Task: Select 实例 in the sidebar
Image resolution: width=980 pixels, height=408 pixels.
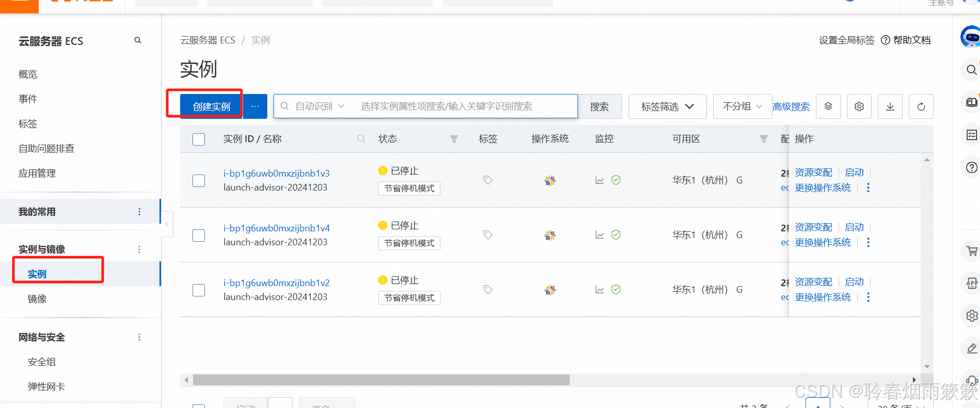Action: 37,274
